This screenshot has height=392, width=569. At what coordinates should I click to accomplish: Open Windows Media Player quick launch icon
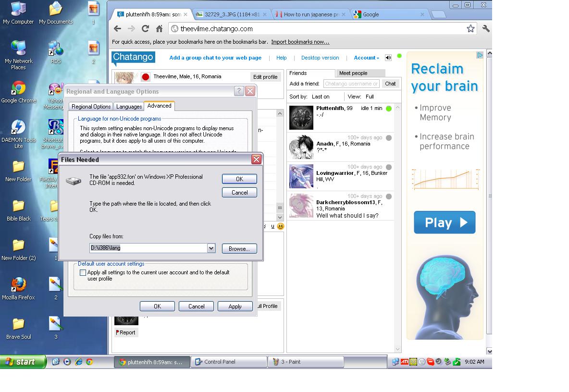coord(67,362)
